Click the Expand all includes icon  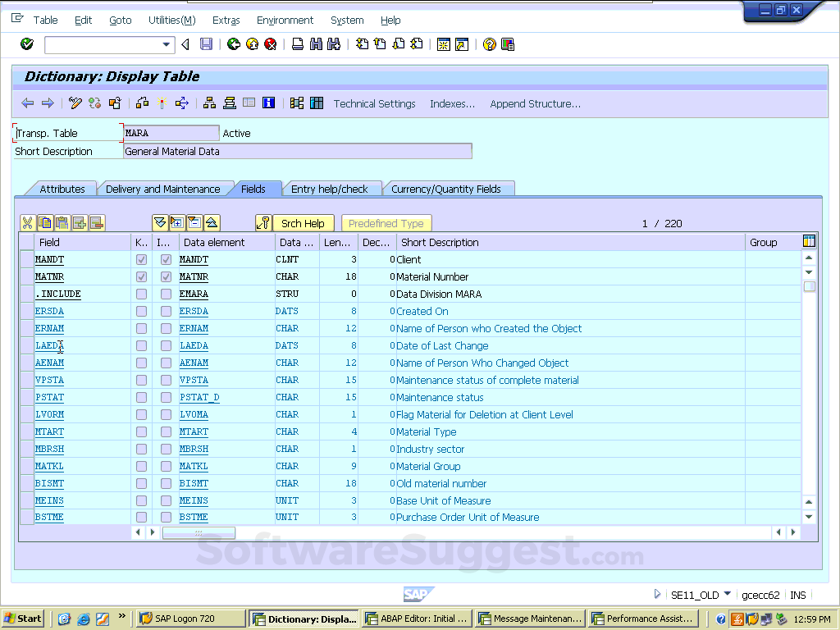[x=160, y=223]
